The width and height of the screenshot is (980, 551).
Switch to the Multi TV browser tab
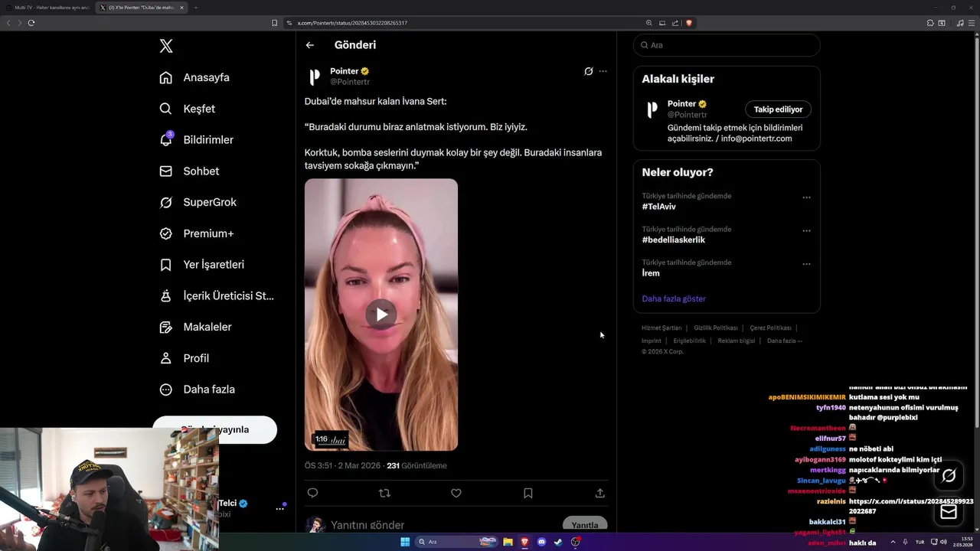(47, 8)
